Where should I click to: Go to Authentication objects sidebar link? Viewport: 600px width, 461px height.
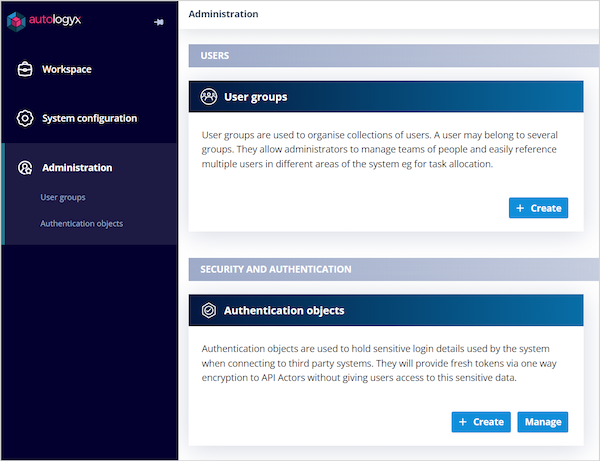[x=82, y=223]
